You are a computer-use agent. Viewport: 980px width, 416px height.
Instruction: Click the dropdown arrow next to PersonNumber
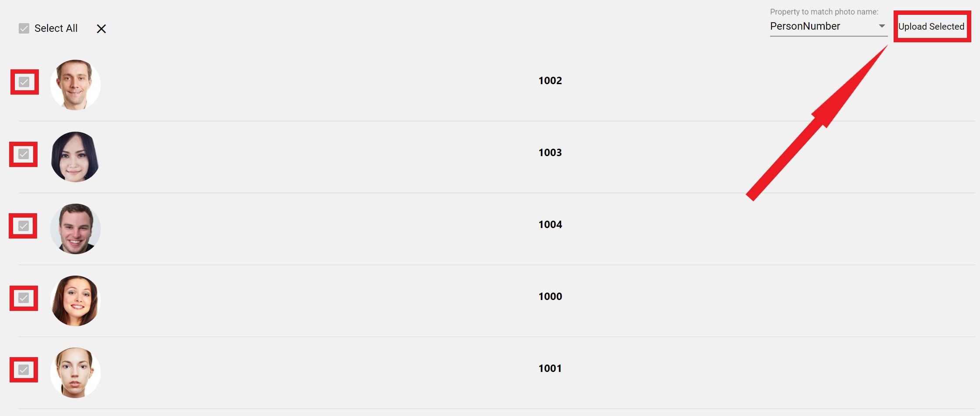pos(881,26)
